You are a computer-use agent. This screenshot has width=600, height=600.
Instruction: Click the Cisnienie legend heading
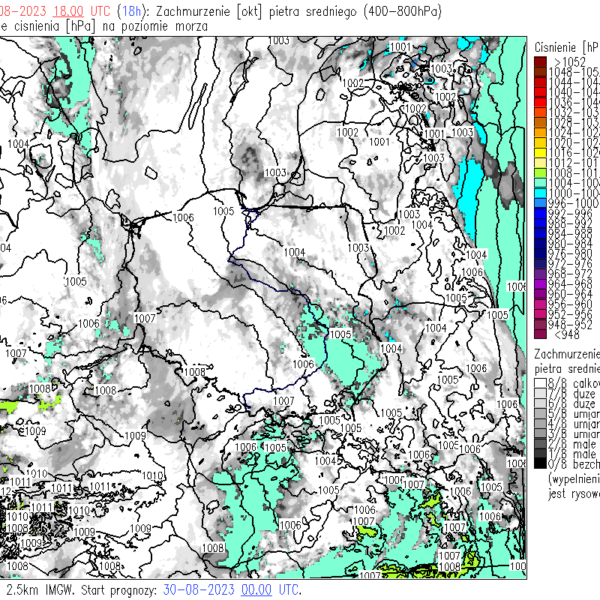[566, 47]
